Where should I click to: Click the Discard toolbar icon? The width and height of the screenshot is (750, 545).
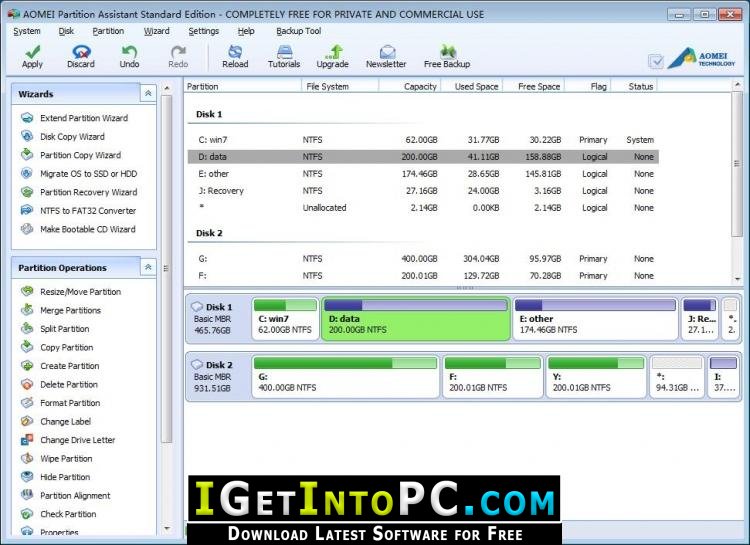(x=81, y=56)
